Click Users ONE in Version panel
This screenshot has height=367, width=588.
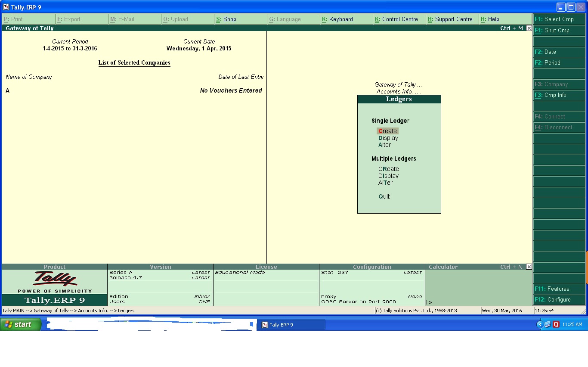click(160, 302)
